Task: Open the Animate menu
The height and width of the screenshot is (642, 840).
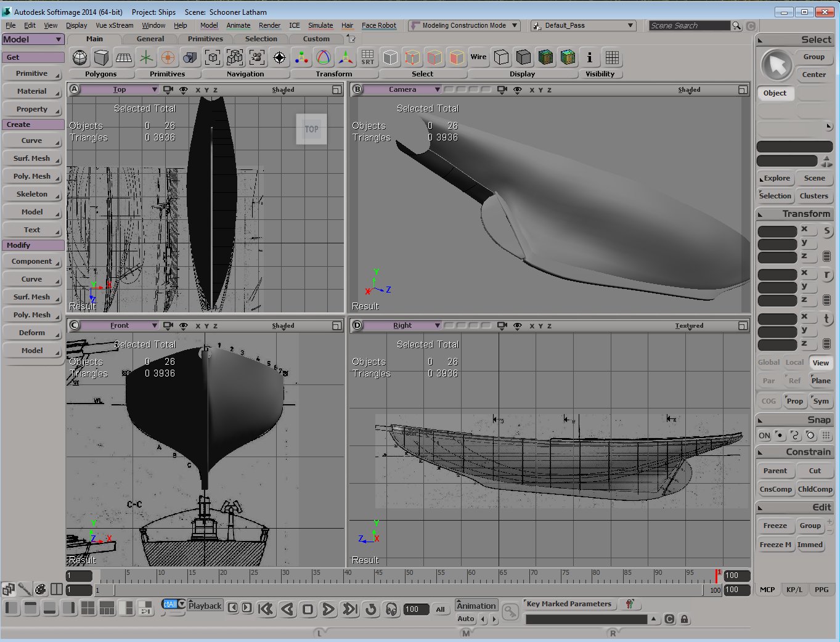Action: [x=238, y=26]
